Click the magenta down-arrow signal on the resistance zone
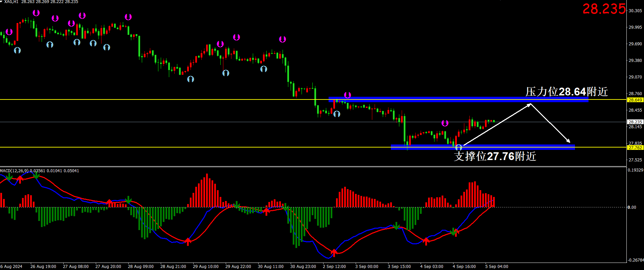The image size is (644, 270). coord(348,95)
